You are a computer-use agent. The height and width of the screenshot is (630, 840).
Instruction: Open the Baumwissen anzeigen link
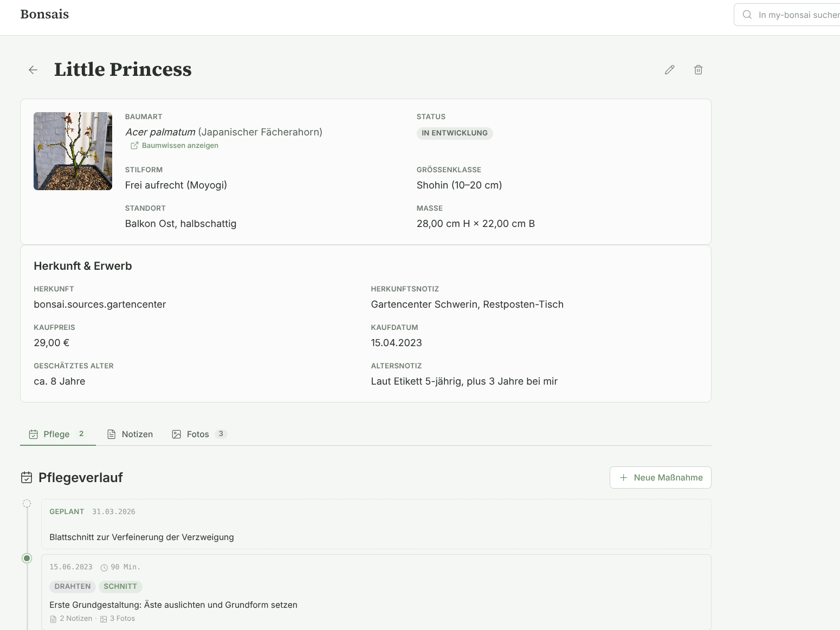pyautogui.click(x=180, y=146)
